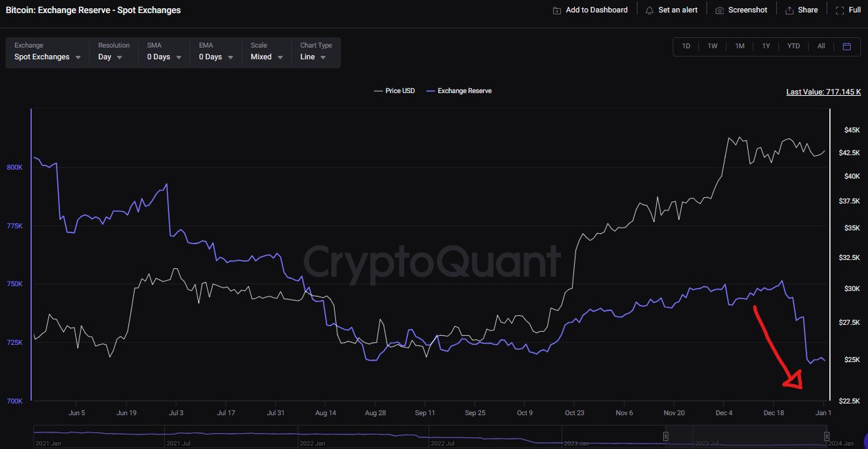Click the Nov 6 date label
868x449 pixels.
(624, 413)
